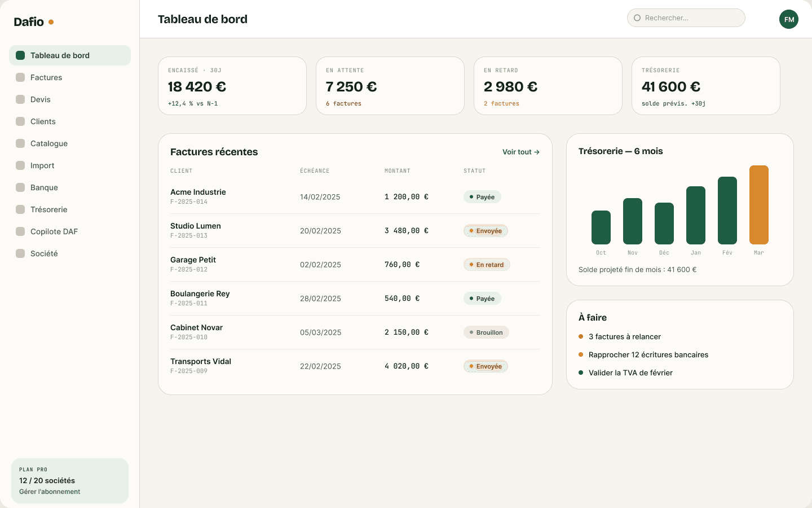
Task: Open the Acme Industrie invoice row
Action: click(x=355, y=197)
